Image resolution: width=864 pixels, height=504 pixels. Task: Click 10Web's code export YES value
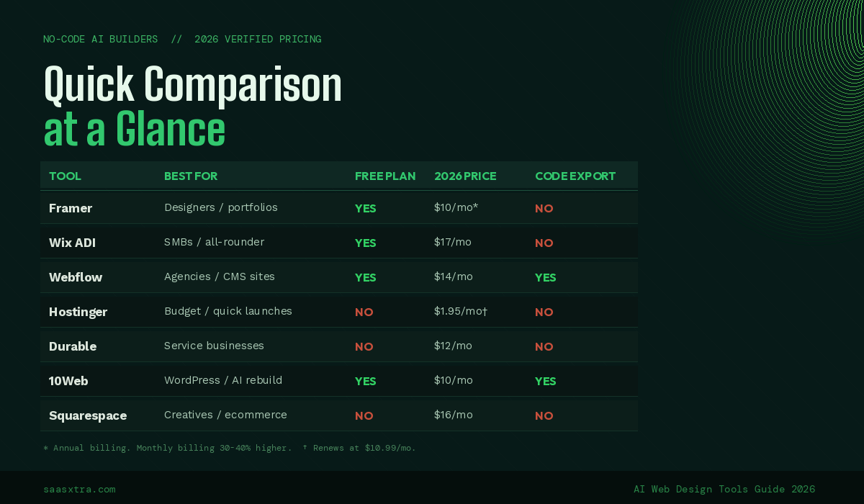pos(546,382)
